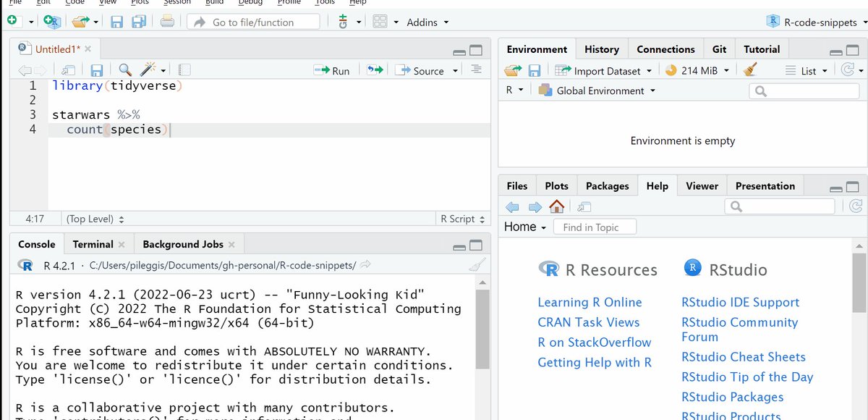The image size is (868, 420).
Task: Click the Help pane forward arrow
Action: (535, 207)
